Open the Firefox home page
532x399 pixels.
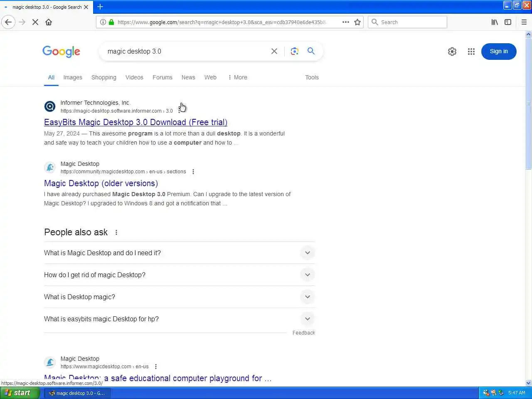point(49,22)
